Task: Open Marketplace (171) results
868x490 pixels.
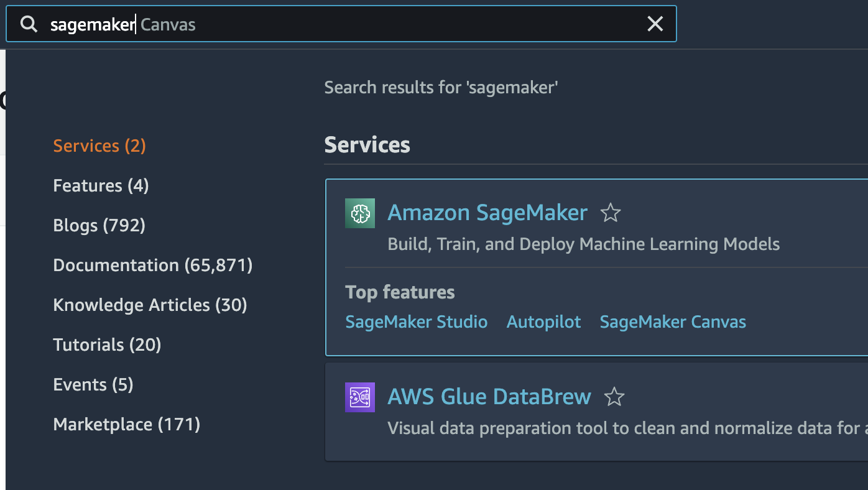Action: pos(126,425)
